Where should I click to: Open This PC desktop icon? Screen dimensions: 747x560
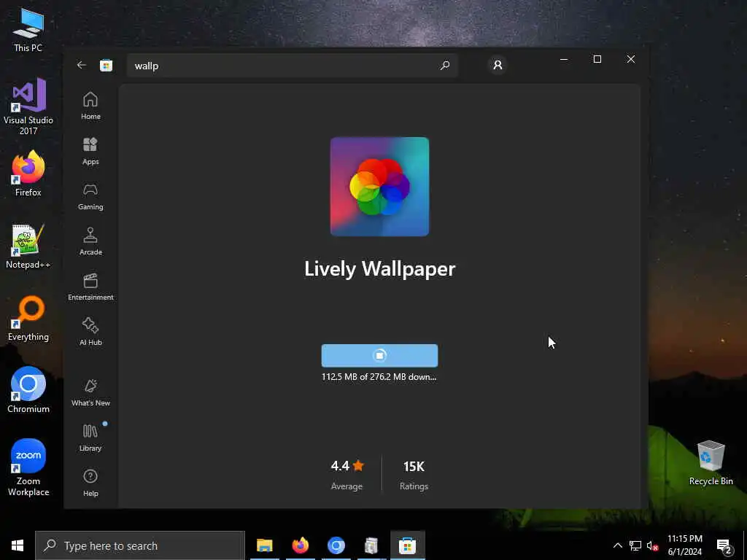click(28, 29)
